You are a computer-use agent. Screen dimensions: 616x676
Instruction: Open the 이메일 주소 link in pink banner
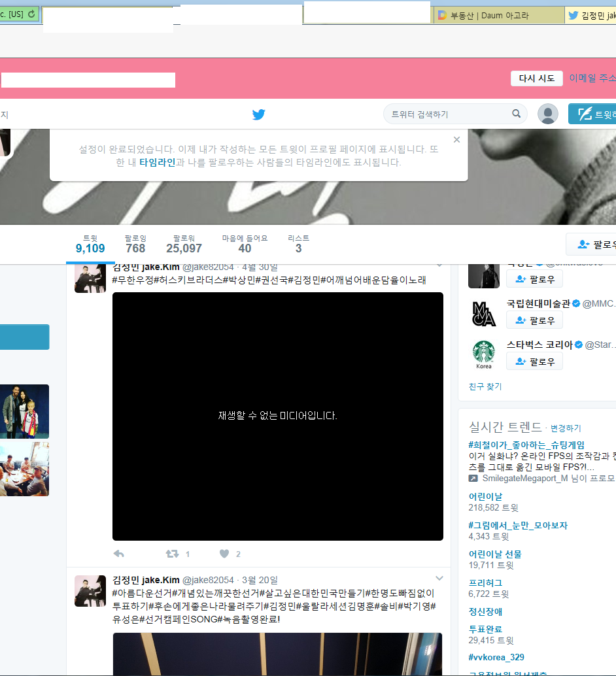[x=592, y=78]
